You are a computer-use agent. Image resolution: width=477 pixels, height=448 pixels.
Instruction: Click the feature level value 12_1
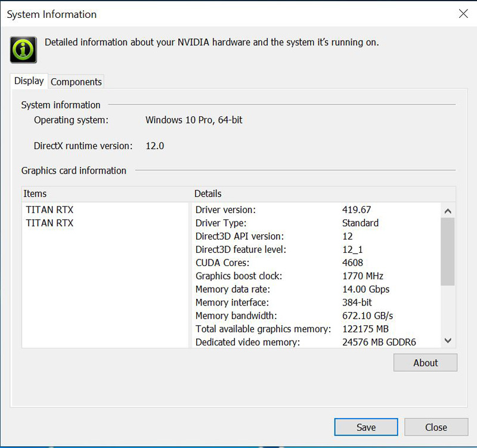point(352,249)
